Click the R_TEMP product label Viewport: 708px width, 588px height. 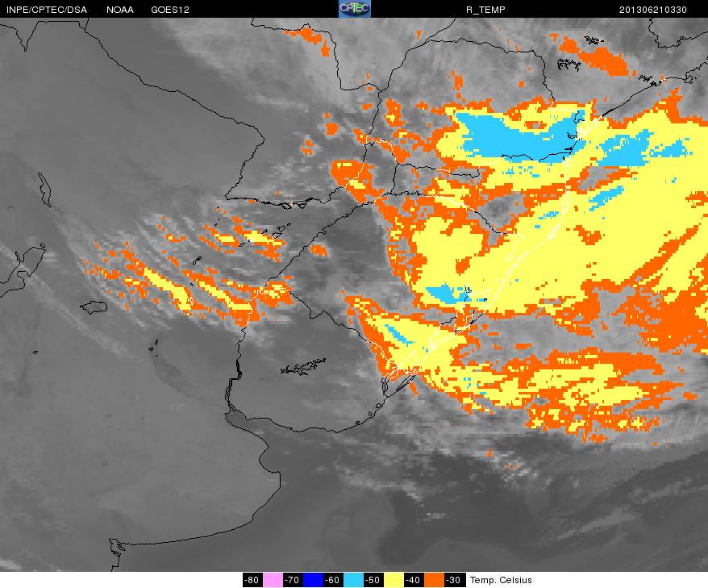pyautogui.click(x=485, y=10)
